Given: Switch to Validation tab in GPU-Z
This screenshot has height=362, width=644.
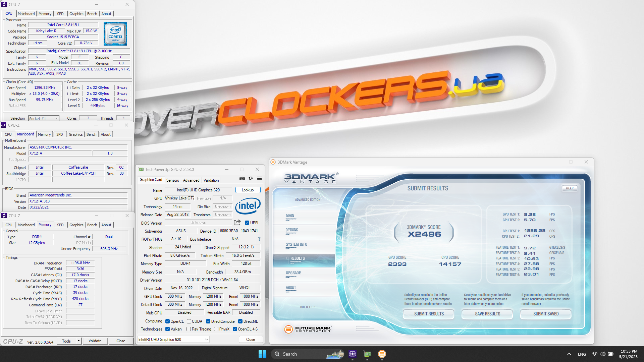Looking at the screenshot, I should click(x=211, y=180).
